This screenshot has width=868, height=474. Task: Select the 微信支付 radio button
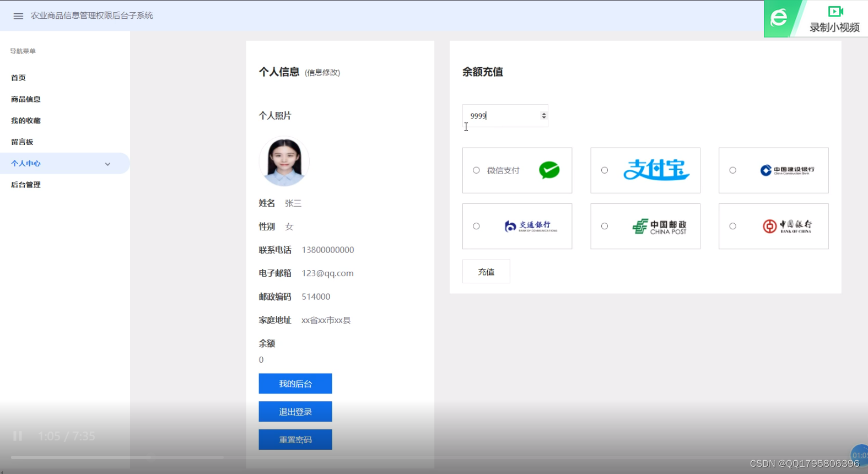(x=476, y=170)
